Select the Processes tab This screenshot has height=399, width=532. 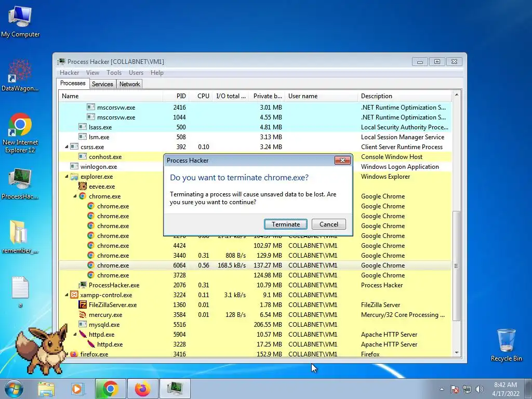tap(73, 84)
